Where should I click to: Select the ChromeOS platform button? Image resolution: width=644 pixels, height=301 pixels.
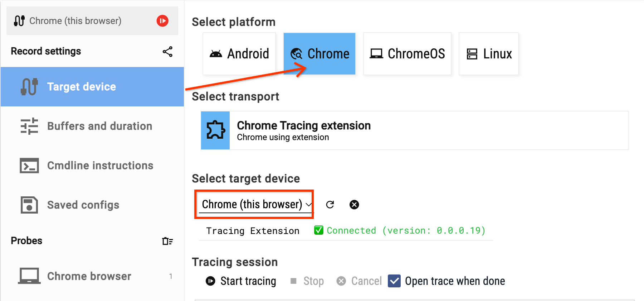click(x=407, y=54)
